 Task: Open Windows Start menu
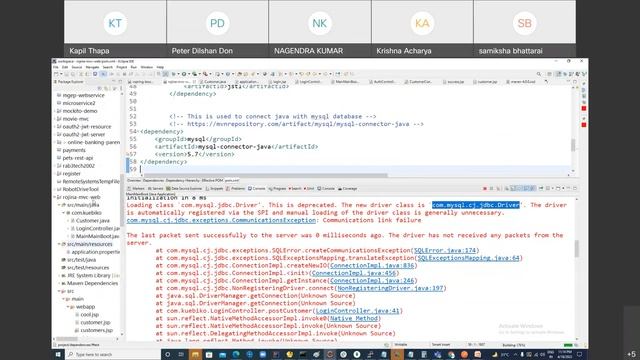(58, 354)
